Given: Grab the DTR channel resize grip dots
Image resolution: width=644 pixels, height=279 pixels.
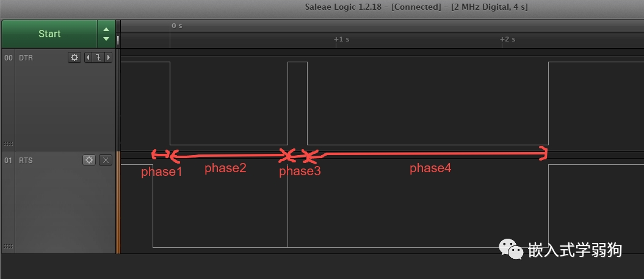Looking at the screenshot, I should click(8, 144).
